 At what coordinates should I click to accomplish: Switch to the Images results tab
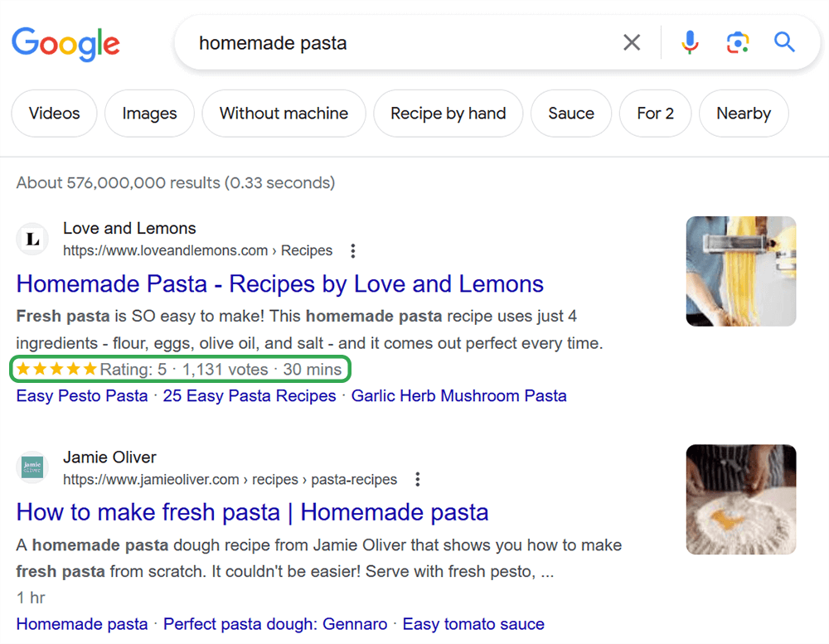149,114
